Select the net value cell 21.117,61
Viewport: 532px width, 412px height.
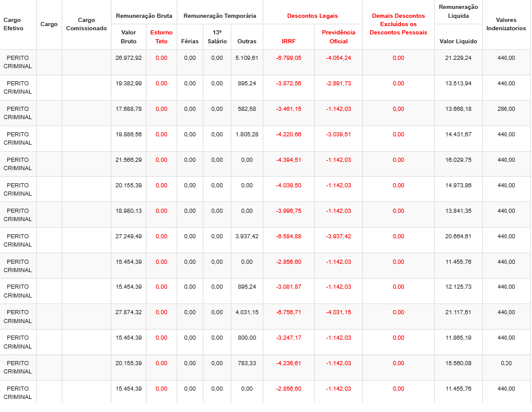tap(458, 312)
